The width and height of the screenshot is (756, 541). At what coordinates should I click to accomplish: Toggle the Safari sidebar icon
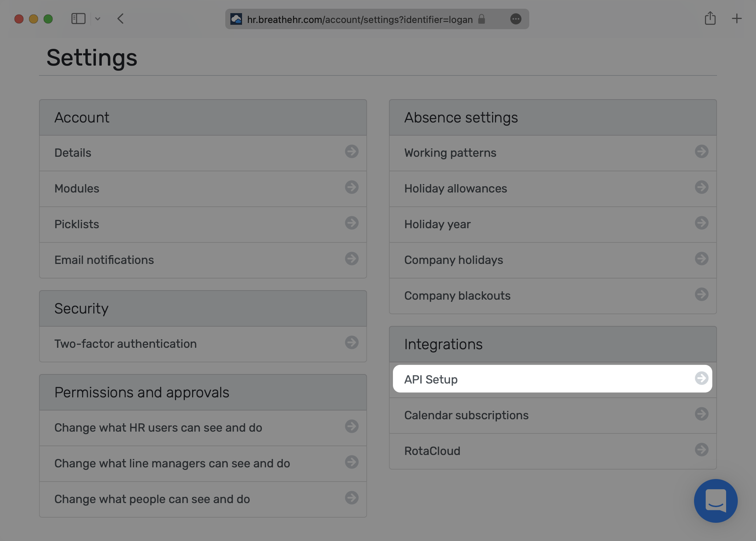pyautogui.click(x=78, y=19)
